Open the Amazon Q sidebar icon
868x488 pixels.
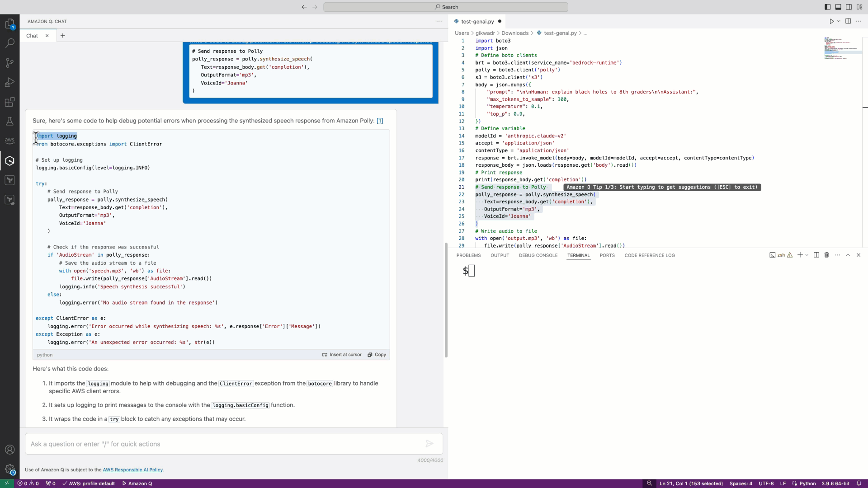(10, 160)
